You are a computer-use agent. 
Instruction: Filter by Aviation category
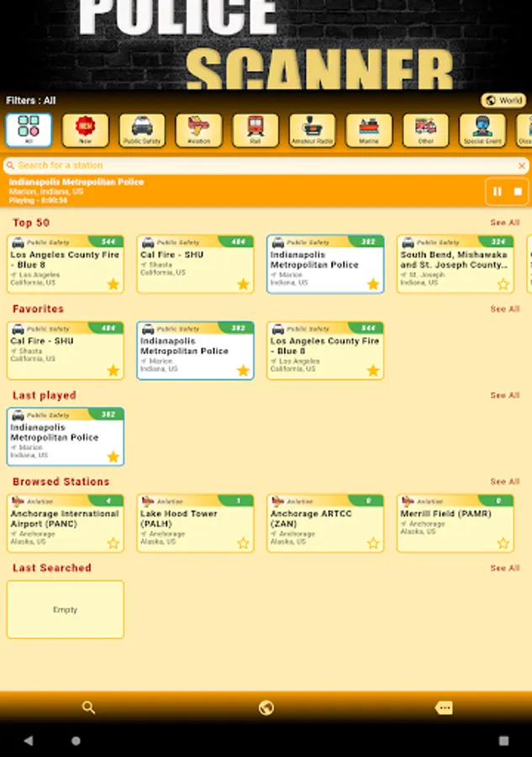point(198,130)
